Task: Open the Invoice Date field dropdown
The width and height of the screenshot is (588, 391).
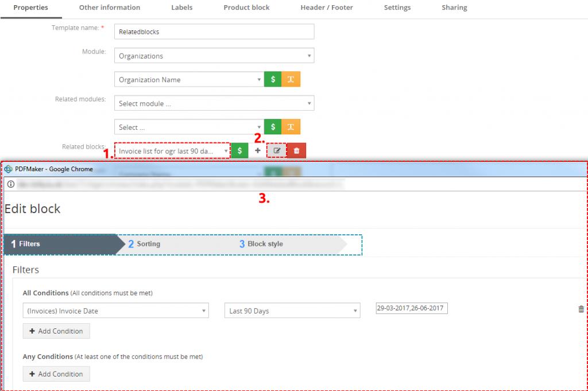Action: coord(115,311)
